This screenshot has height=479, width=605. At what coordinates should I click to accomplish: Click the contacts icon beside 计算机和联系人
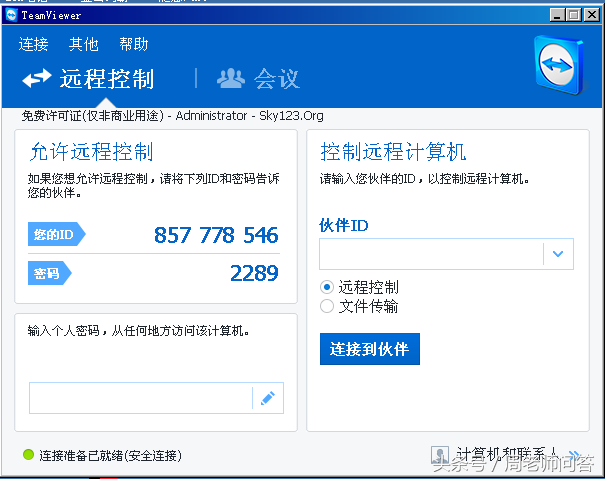tap(440, 455)
